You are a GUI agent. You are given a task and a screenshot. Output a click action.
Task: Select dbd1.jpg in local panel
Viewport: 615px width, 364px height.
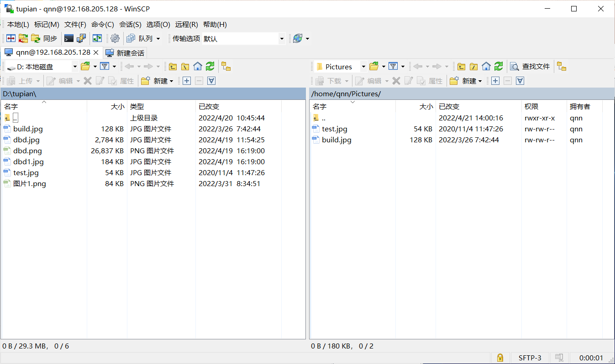coord(28,162)
